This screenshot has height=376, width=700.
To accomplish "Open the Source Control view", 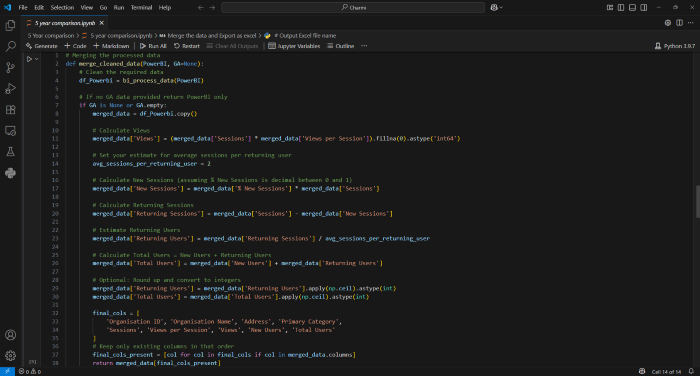I will [10, 67].
